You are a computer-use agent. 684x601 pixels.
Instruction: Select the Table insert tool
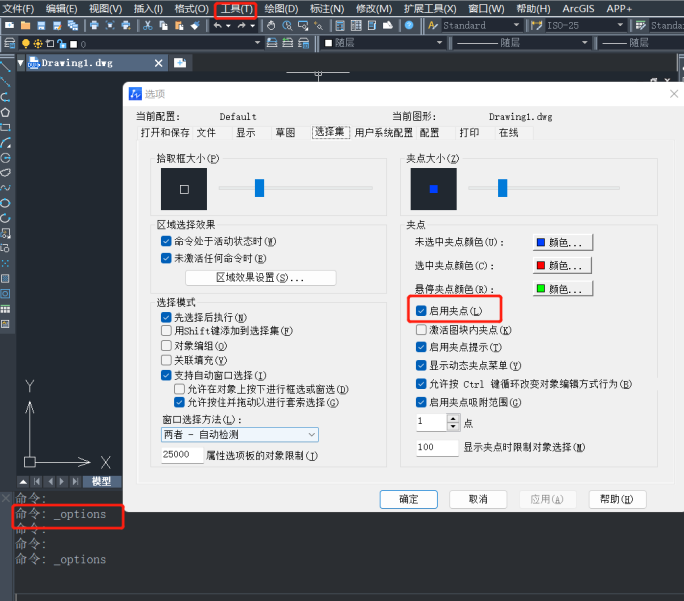pyautogui.click(x=5, y=309)
